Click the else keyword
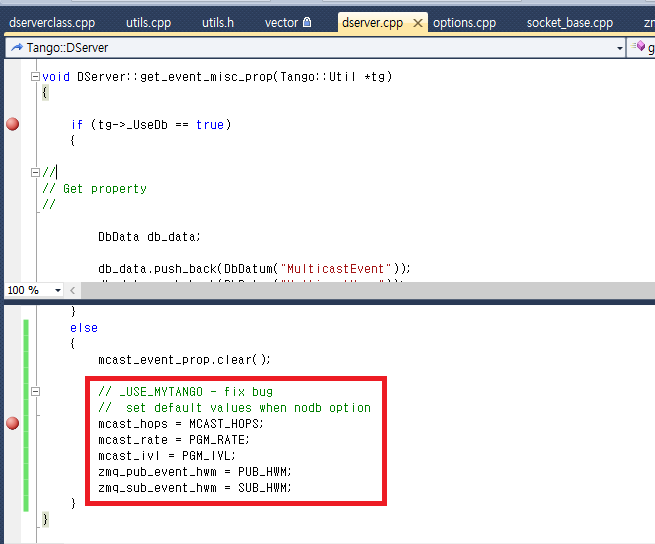The image size is (655, 544). tap(84, 328)
